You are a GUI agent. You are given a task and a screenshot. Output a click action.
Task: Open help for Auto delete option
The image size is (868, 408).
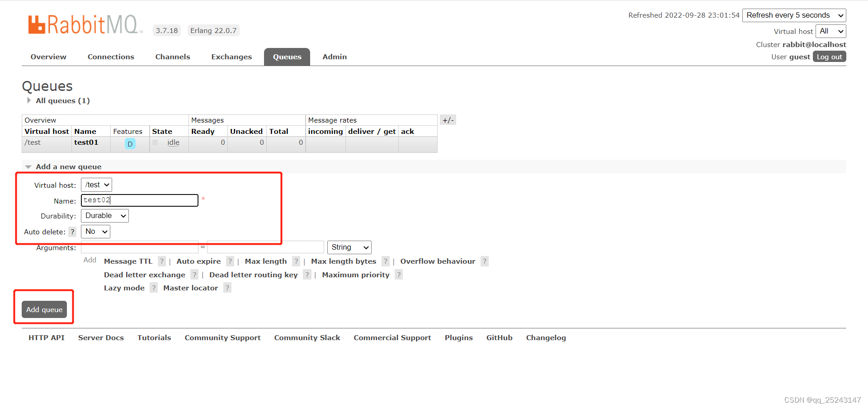coord(72,232)
